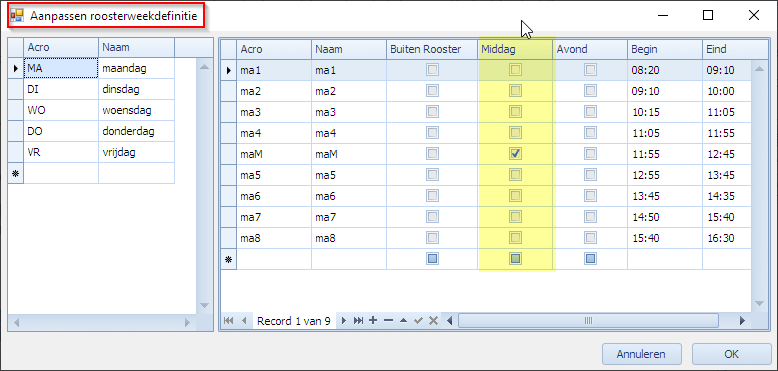The height and width of the screenshot is (371, 778).
Task: Enable Buiten Rooster for ma1
Action: (x=433, y=70)
